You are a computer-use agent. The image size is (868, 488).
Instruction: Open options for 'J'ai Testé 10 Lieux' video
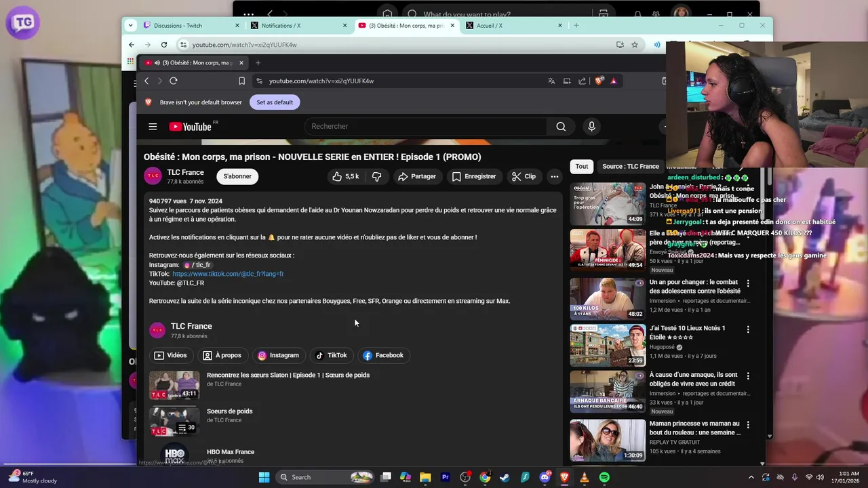click(749, 329)
